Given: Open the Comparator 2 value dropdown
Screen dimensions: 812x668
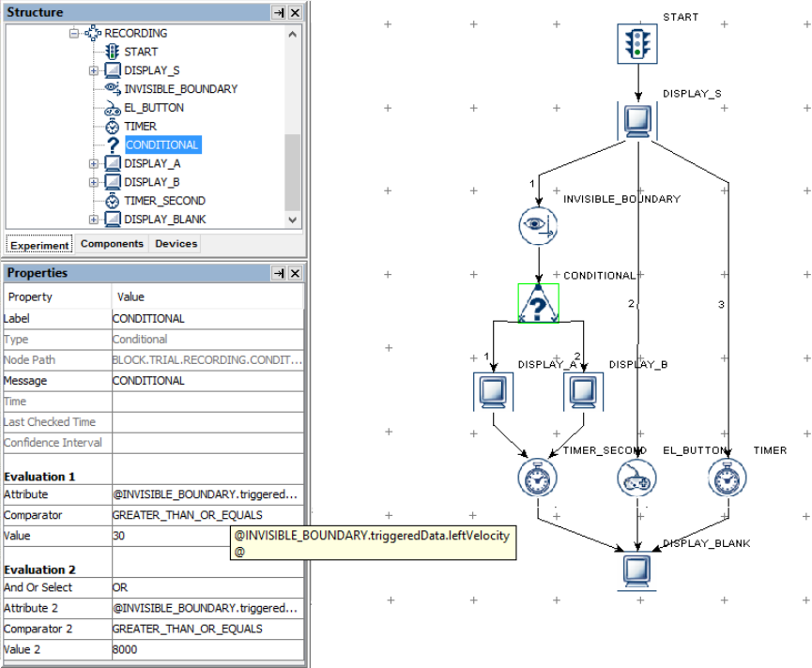Looking at the screenshot, I should click(207, 630).
